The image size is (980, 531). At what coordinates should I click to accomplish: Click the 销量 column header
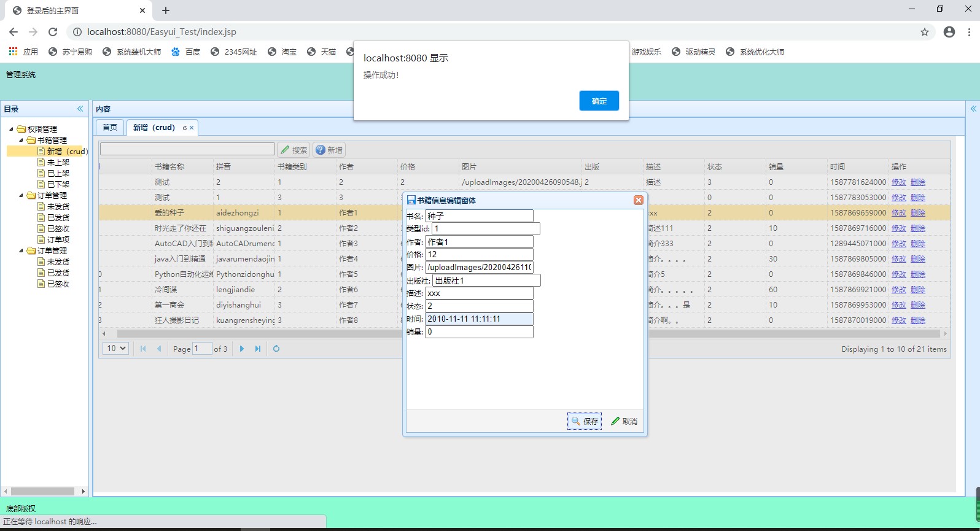point(796,167)
